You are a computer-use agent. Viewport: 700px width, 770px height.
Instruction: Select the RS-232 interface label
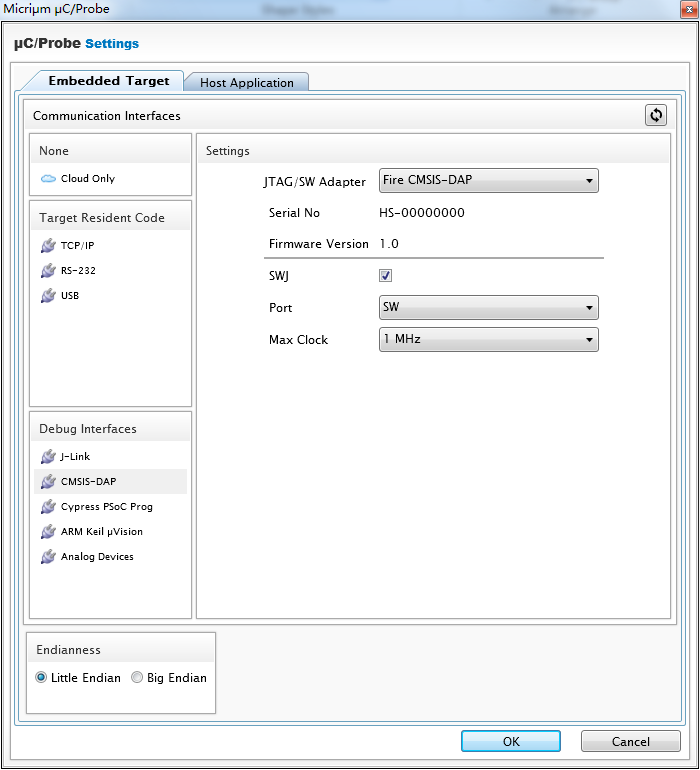point(78,271)
